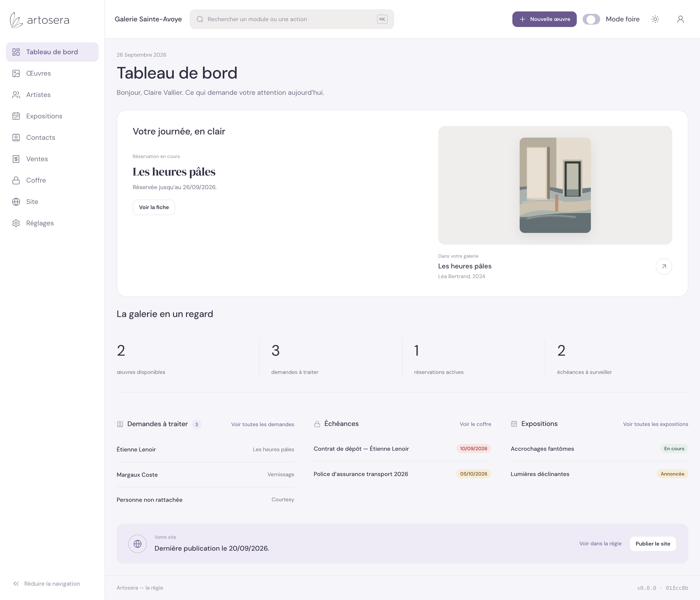Image resolution: width=700 pixels, height=600 pixels.
Task: Click the Expositions calendar icon in sidebar
Action: (16, 116)
